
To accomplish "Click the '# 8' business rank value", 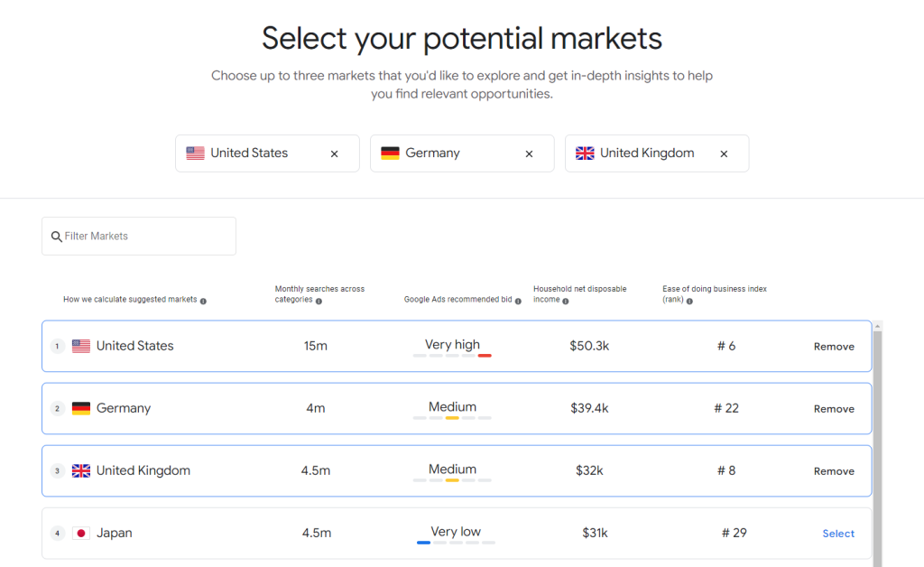I will [726, 471].
